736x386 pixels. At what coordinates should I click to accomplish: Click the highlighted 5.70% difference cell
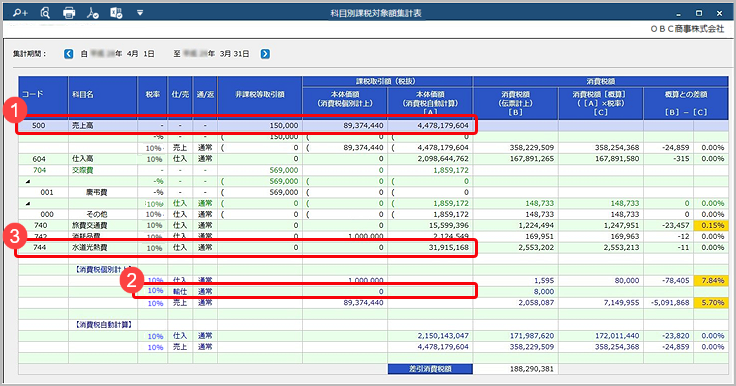click(711, 303)
